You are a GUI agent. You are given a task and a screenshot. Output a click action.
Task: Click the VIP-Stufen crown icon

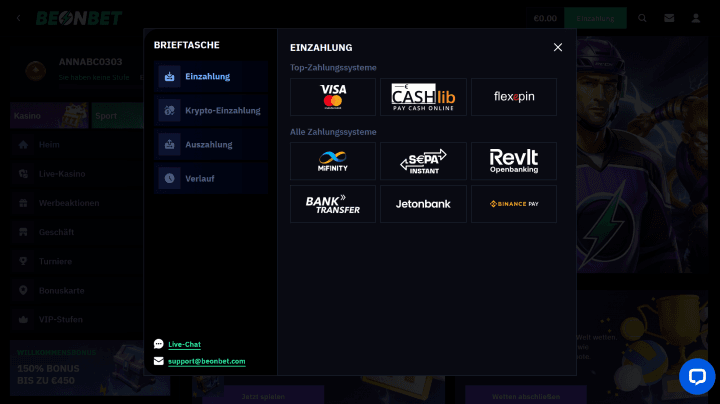[x=23, y=320]
